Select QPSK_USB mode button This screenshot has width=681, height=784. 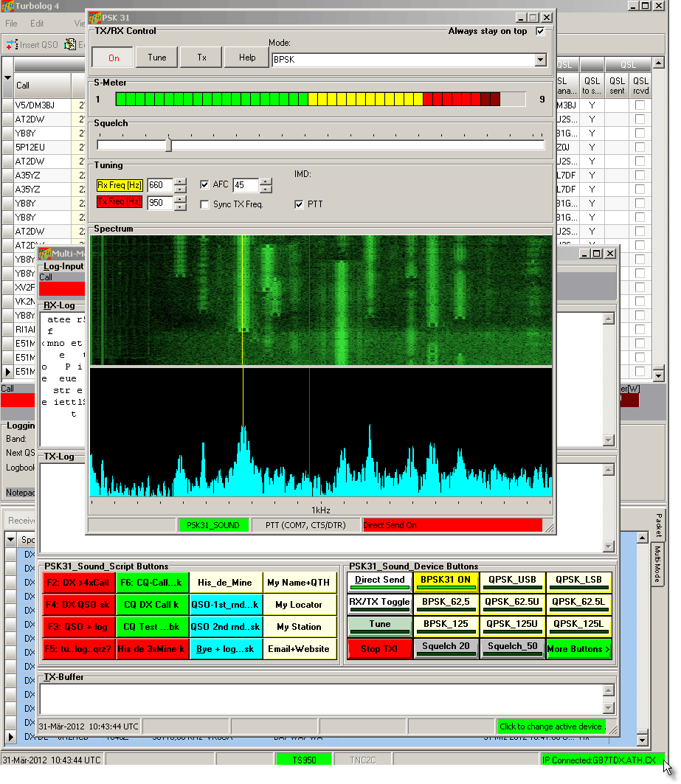[512, 582]
